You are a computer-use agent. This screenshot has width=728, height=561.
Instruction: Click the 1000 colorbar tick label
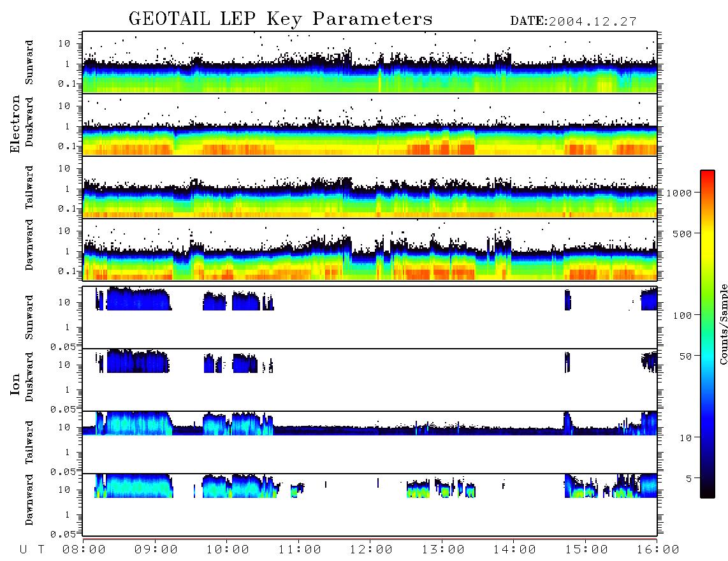click(679, 193)
